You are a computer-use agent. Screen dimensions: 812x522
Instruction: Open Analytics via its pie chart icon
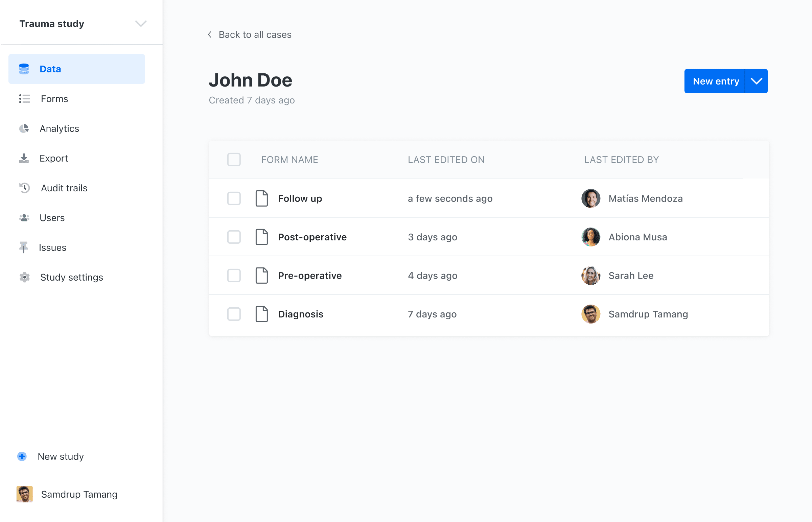24,128
